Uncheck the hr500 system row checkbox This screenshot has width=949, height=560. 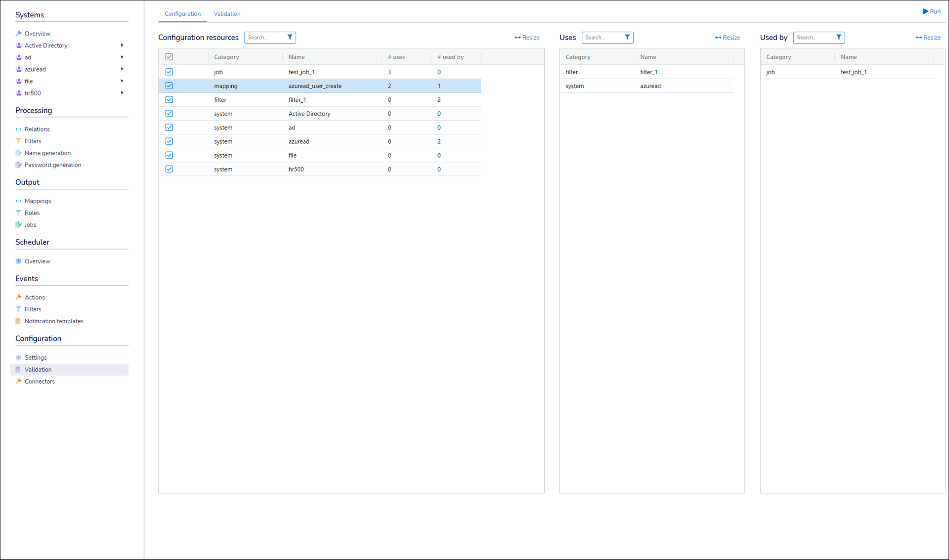click(169, 169)
